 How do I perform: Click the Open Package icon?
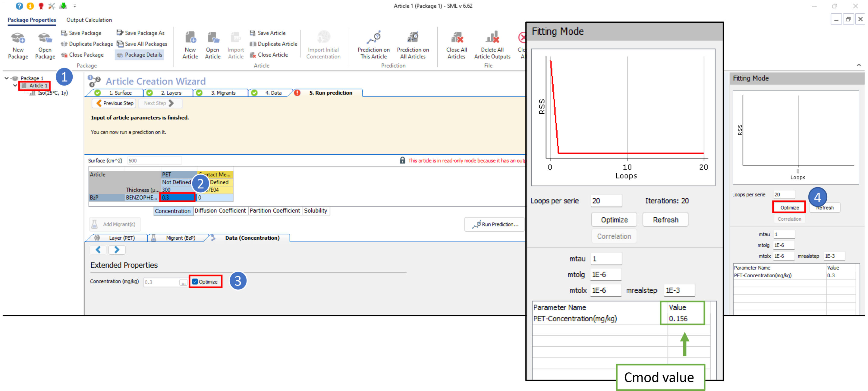(x=45, y=38)
